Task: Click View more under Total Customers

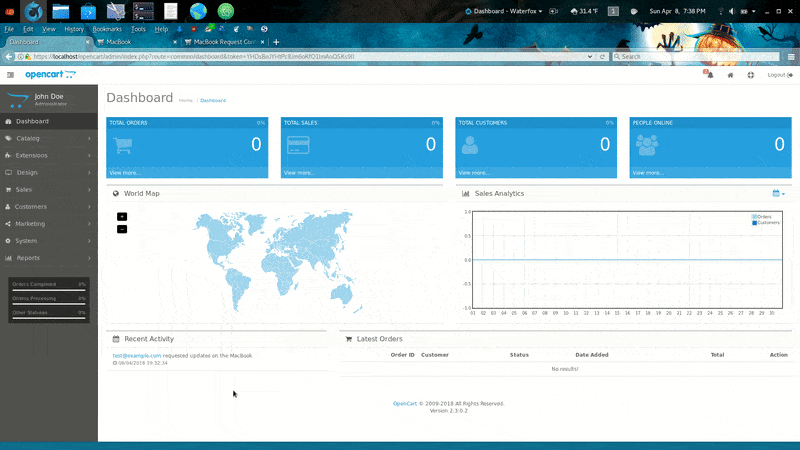Action: (473, 173)
